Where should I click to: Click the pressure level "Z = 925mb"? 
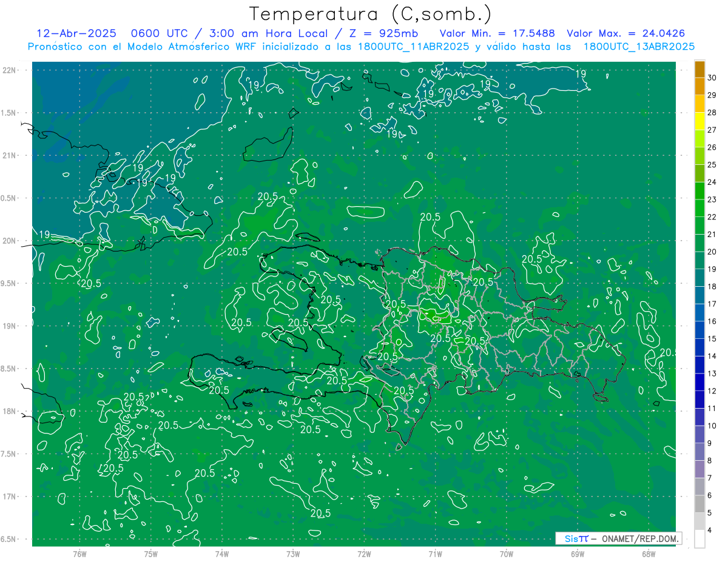pyautogui.click(x=384, y=33)
